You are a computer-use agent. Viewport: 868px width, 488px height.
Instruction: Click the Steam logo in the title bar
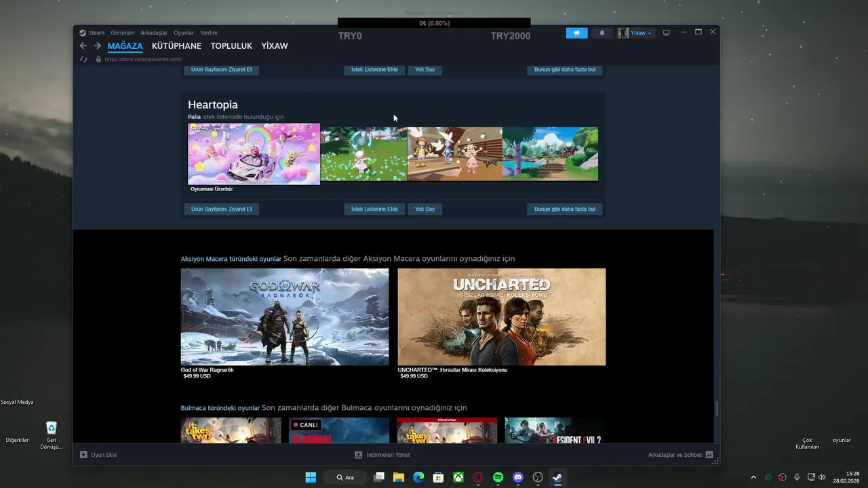(x=83, y=33)
